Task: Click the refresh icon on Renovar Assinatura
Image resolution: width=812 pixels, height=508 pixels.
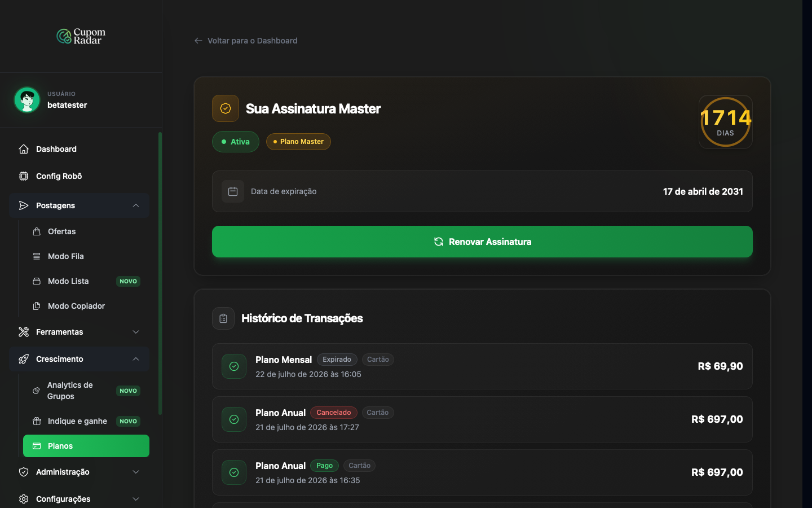Action: coord(439,242)
